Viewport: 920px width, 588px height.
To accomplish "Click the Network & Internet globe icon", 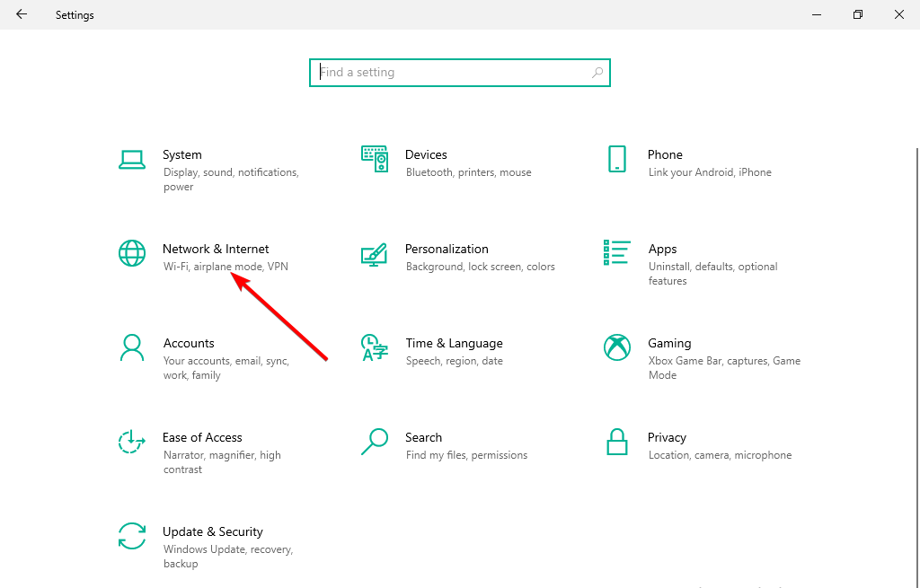I will pyautogui.click(x=131, y=253).
